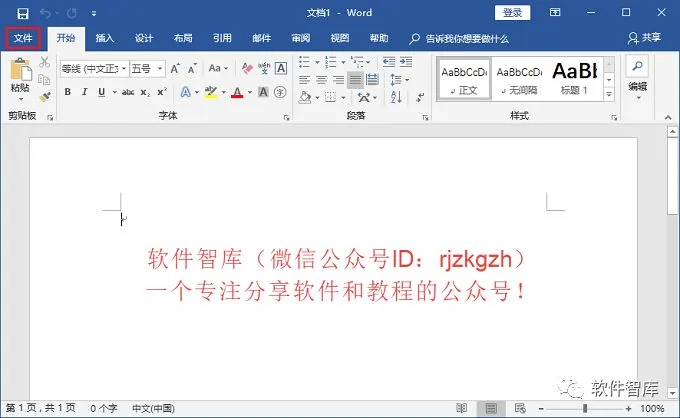This screenshot has height=418, width=680.
Task: Increase the paragraph indent
Action: coord(406,62)
